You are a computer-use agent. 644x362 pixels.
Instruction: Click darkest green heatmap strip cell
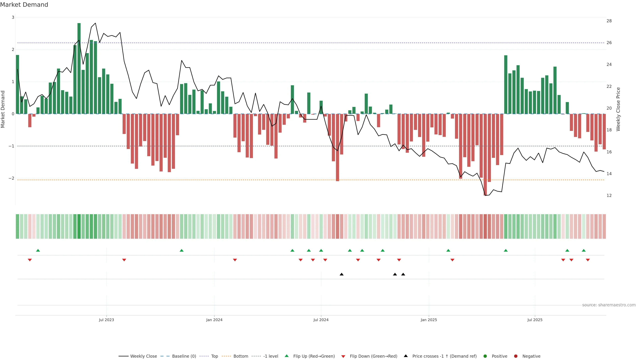click(x=79, y=226)
